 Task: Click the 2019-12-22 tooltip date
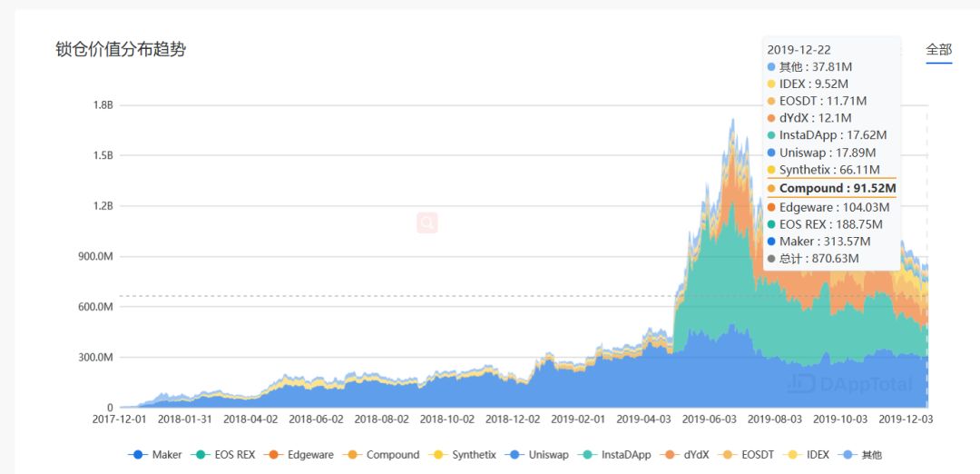point(799,50)
